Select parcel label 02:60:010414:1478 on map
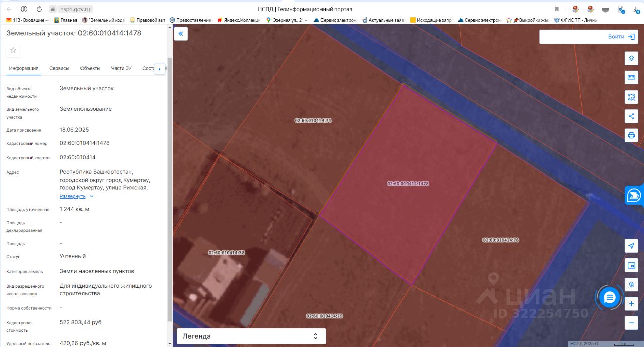Screen dimensions: 644x347 (408, 184)
